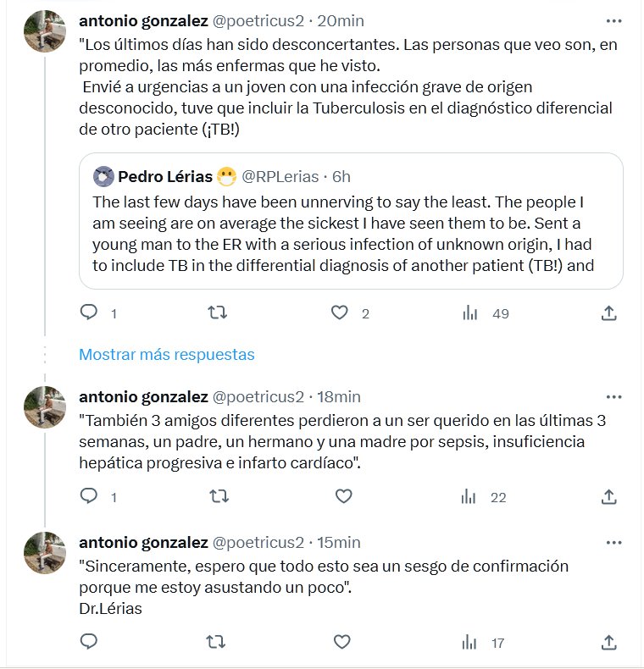Image resolution: width=644 pixels, height=669 pixels.
Task: Click Mostrar más respuestas link
Action: [166, 354]
